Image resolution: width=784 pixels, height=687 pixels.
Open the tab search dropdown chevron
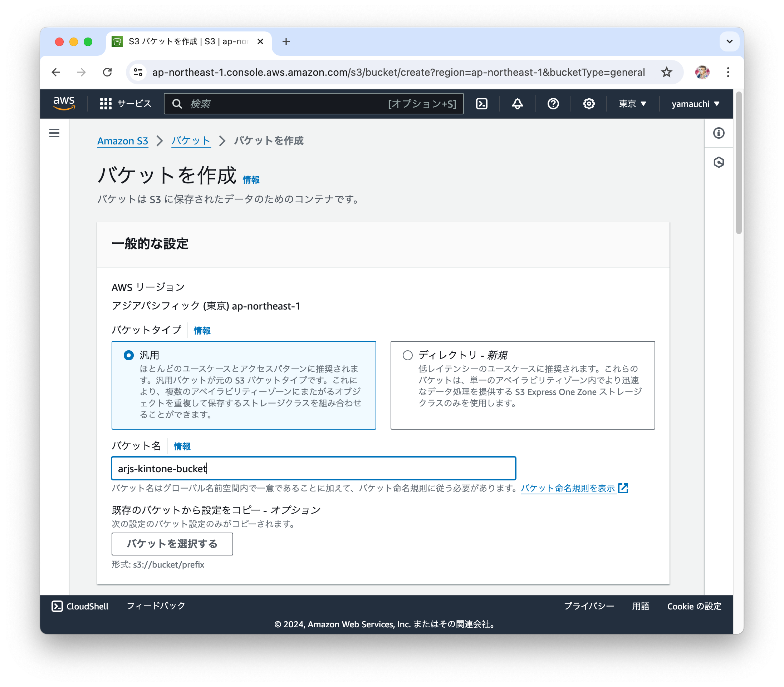pyautogui.click(x=729, y=41)
